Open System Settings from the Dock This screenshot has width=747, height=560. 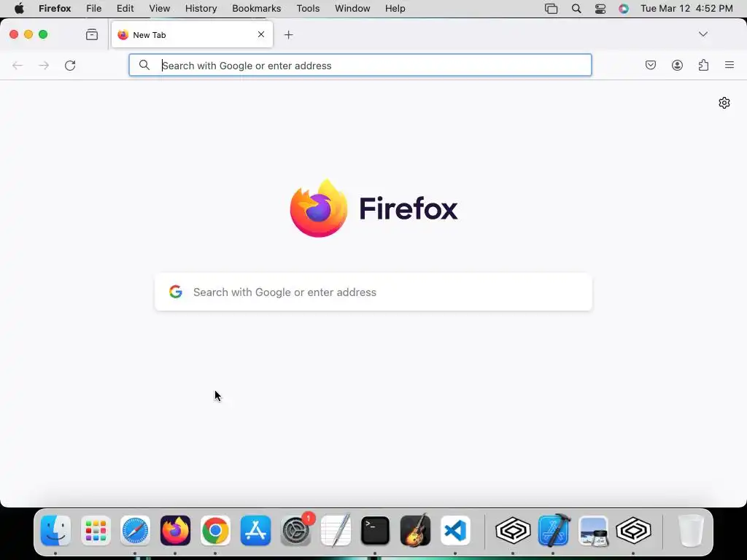(x=296, y=531)
